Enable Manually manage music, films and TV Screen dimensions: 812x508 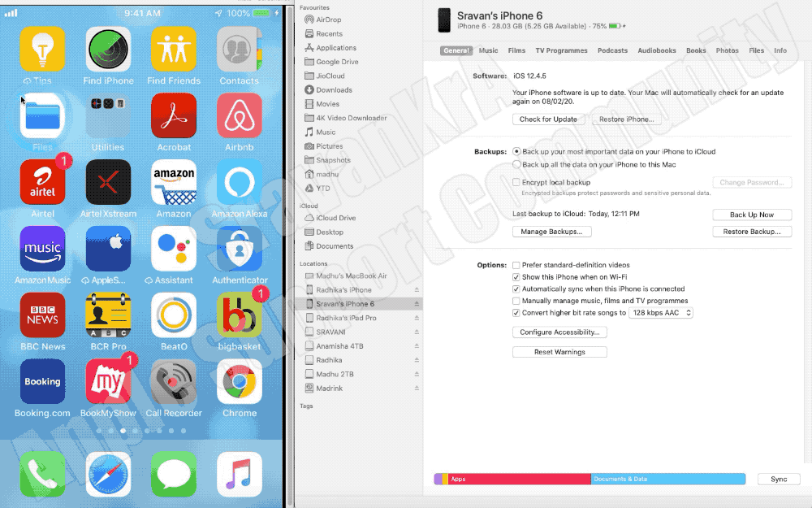click(x=516, y=301)
